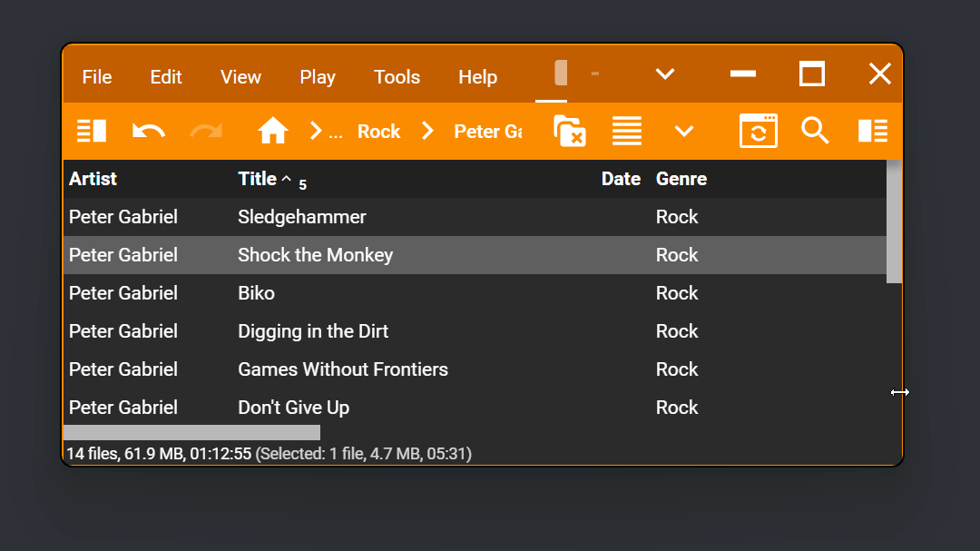
Task: Open the Tools menu
Action: point(397,77)
